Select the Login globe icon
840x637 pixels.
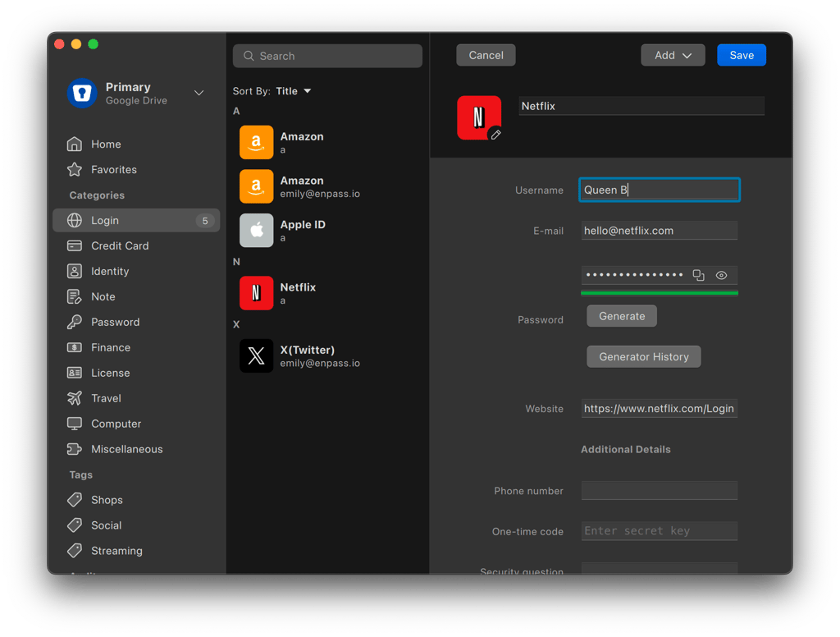click(x=75, y=220)
